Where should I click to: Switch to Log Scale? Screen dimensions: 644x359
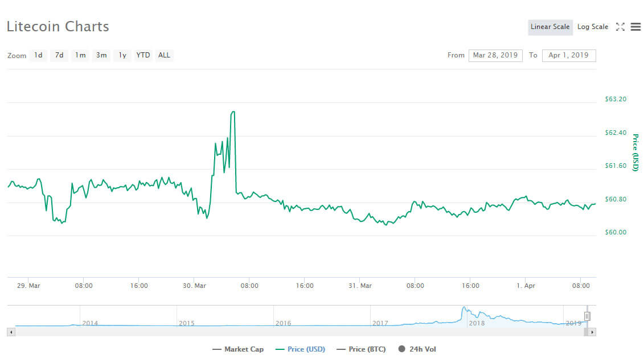pos(593,27)
